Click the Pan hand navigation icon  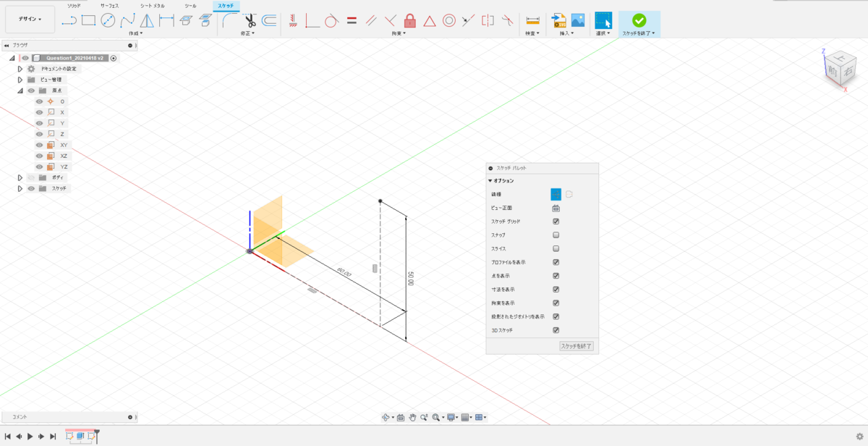point(412,417)
